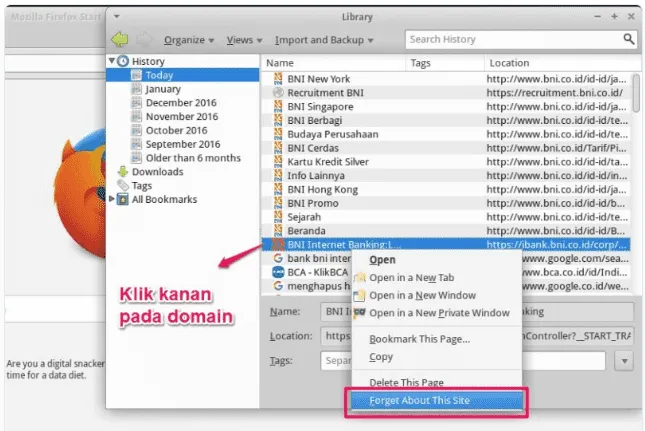Click the greyed Forward arrow in Library toolbar

point(144,39)
